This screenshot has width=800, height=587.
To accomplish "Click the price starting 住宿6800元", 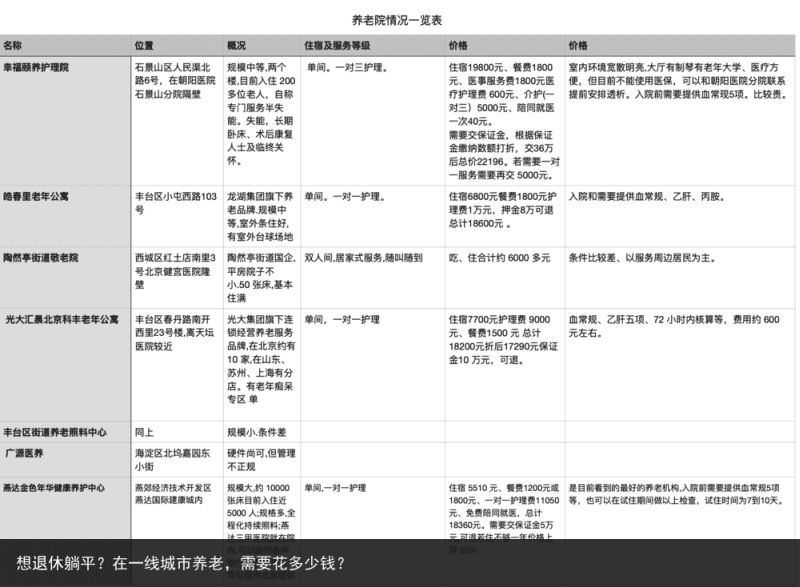I will [x=503, y=210].
